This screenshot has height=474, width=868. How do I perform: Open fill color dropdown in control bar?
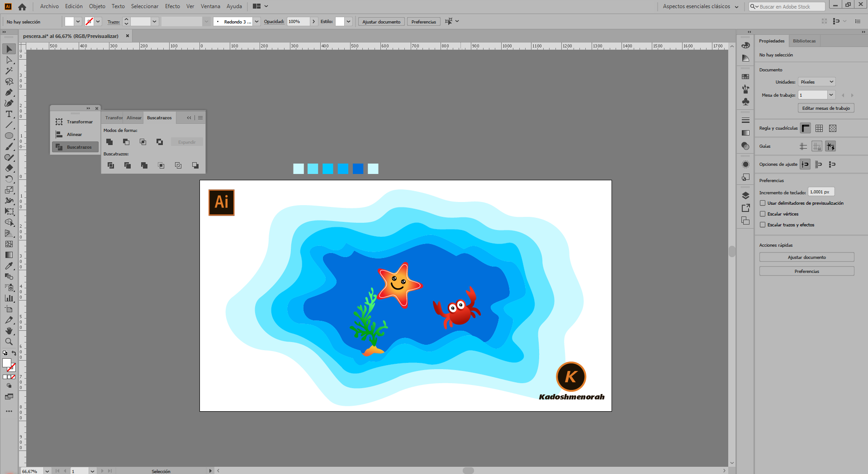[78, 21]
